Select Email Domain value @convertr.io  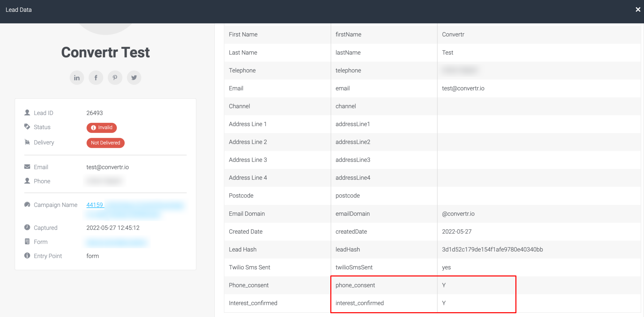pyautogui.click(x=458, y=214)
